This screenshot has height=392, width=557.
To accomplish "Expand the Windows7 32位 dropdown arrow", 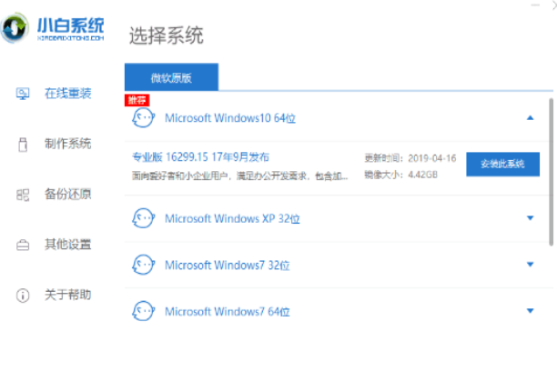I will pyautogui.click(x=530, y=265).
